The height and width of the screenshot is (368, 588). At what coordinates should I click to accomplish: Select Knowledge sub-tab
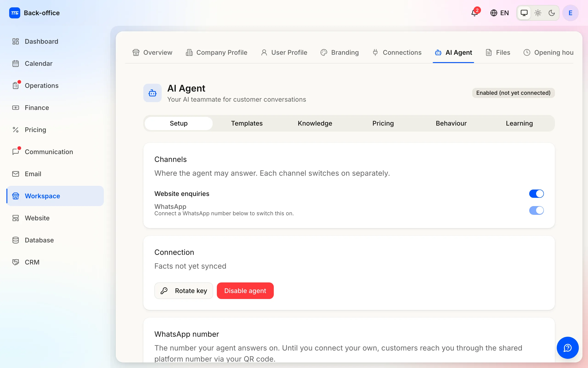click(x=315, y=124)
